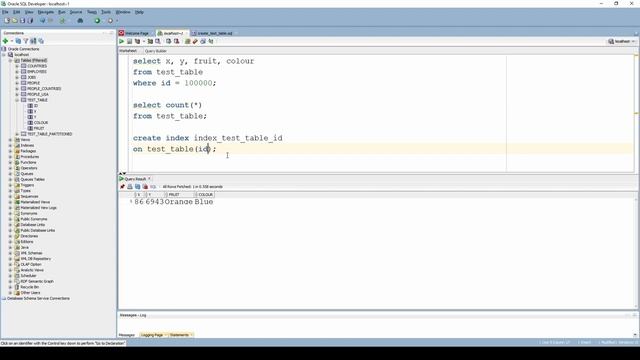Select the COLOUR column under TEST_TABLE
640x360 pixels.
coord(41,122)
